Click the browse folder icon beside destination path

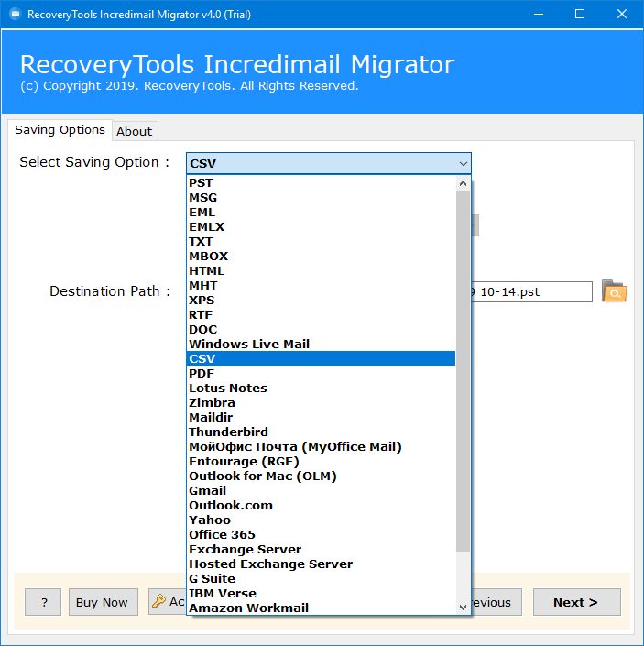coord(614,291)
